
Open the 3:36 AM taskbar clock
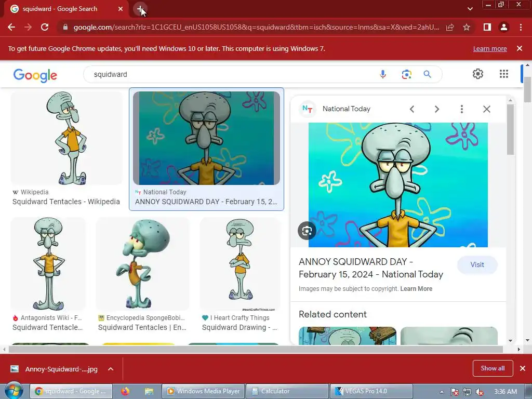tap(506, 392)
